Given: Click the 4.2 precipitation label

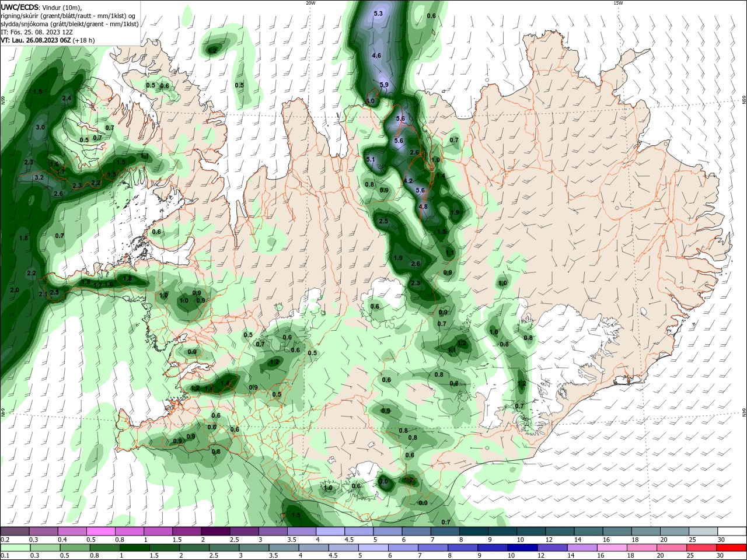Looking at the screenshot, I should 409,181.
